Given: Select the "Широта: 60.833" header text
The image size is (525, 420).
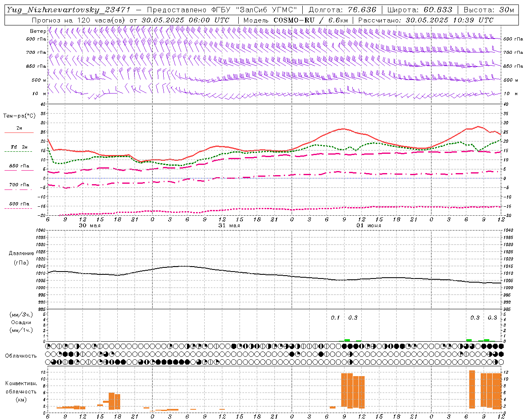Looking at the screenshot, I should 420,10.
